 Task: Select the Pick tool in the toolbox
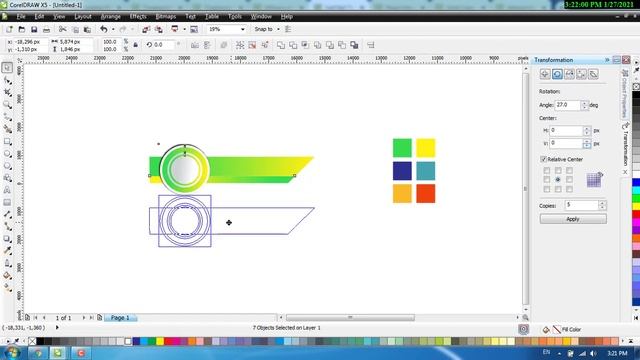click(7, 68)
